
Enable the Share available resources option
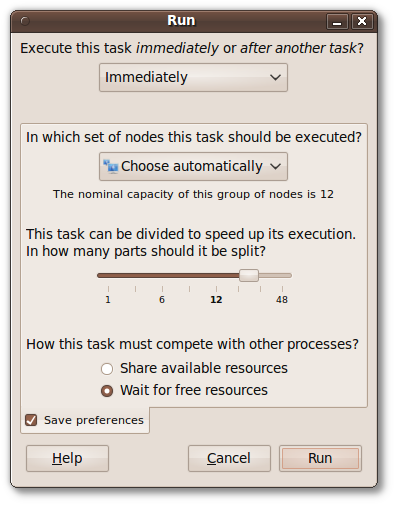coord(107,369)
